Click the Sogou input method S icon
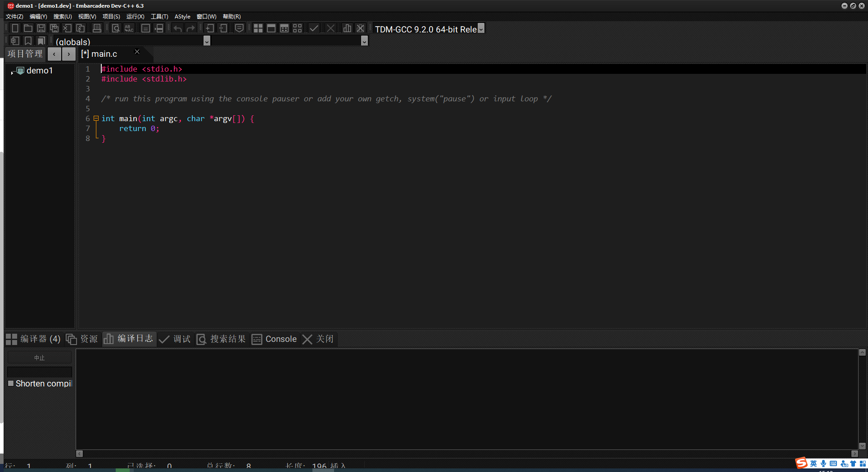Image resolution: width=868 pixels, height=472 pixels. pyautogui.click(x=801, y=463)
